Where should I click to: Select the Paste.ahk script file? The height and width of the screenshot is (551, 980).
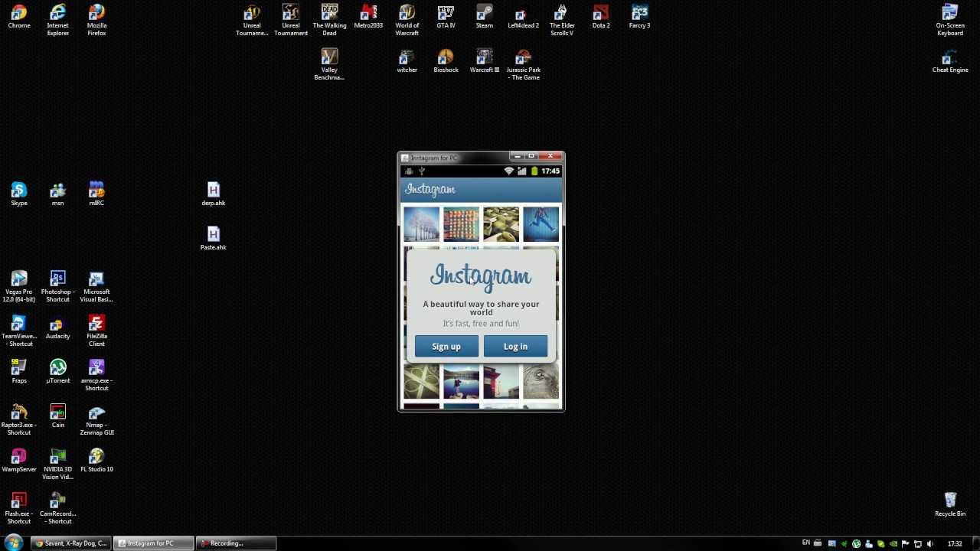[213, 239]
